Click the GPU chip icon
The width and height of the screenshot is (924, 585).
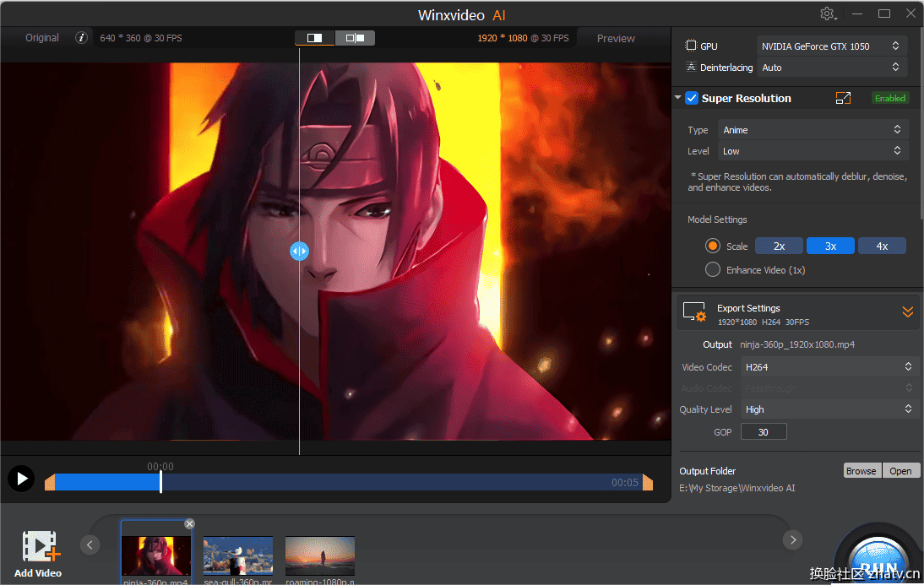click(x=691, y=46)
